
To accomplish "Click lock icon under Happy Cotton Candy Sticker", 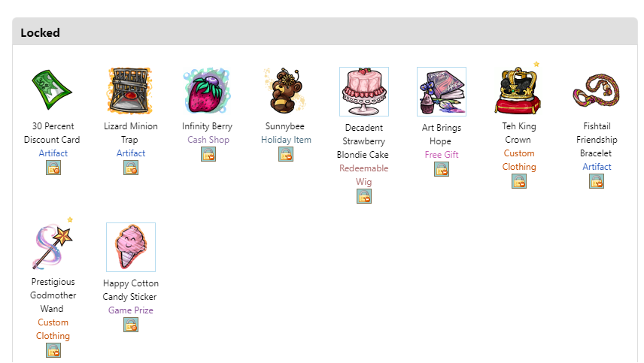I will (131, 325).
